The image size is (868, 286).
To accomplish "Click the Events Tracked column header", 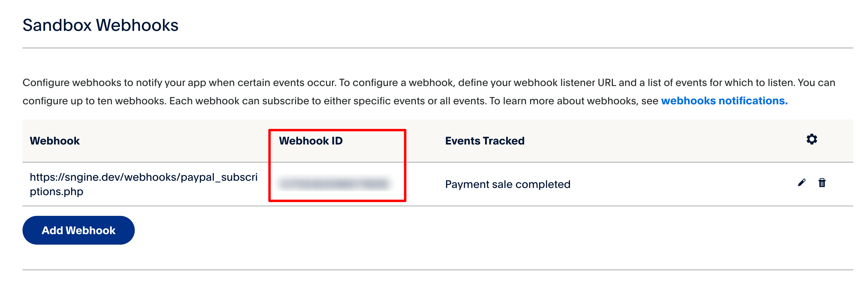I will [484, 141].
